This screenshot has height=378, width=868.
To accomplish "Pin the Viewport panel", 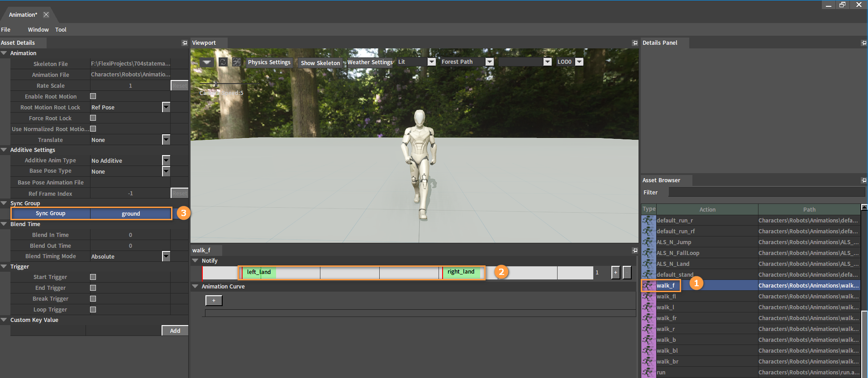I will coord(635,43).
